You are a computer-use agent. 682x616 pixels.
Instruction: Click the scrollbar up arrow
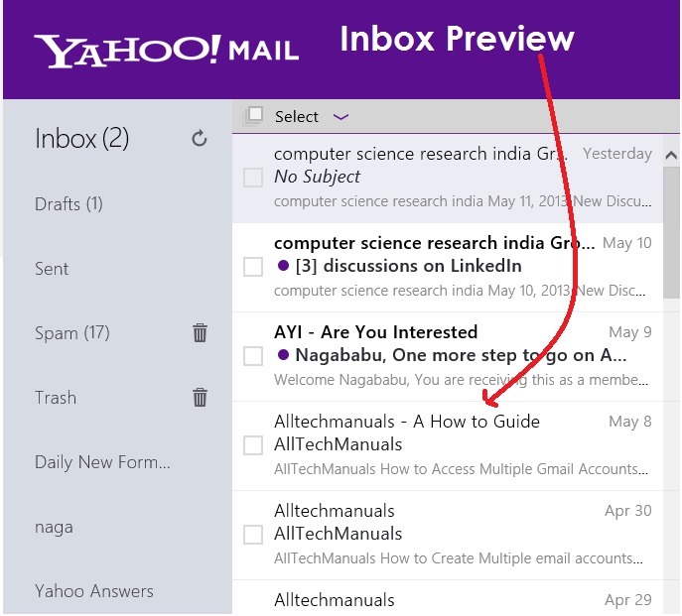point(671,155)
